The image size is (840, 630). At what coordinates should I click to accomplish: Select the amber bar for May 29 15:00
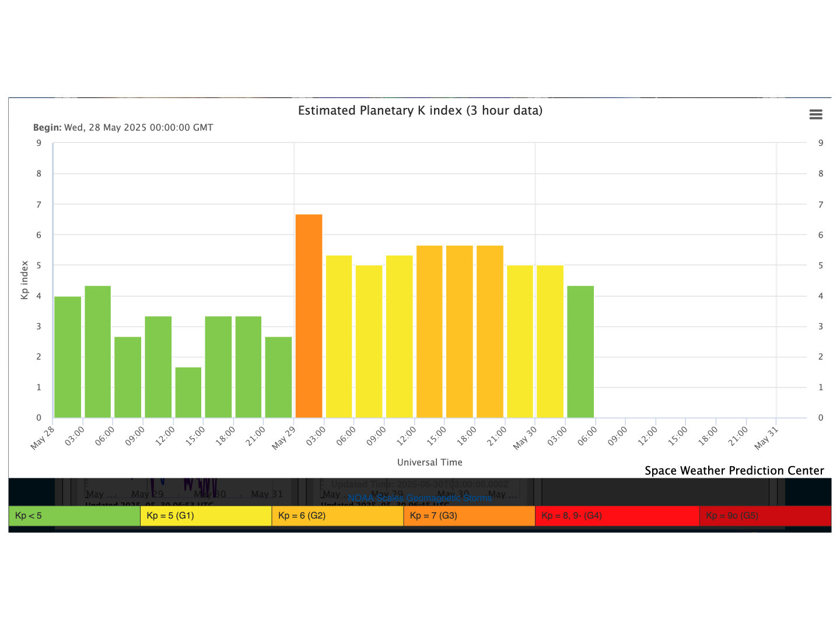click(x=460, y=332)
